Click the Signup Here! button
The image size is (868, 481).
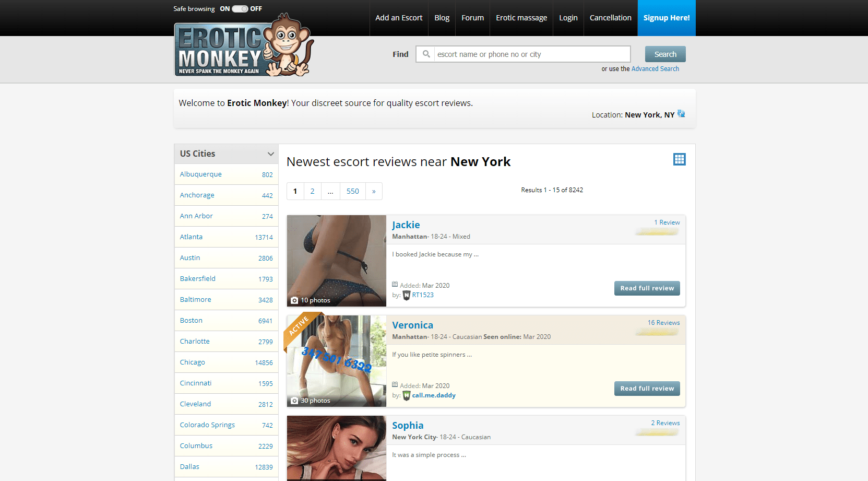667,18
